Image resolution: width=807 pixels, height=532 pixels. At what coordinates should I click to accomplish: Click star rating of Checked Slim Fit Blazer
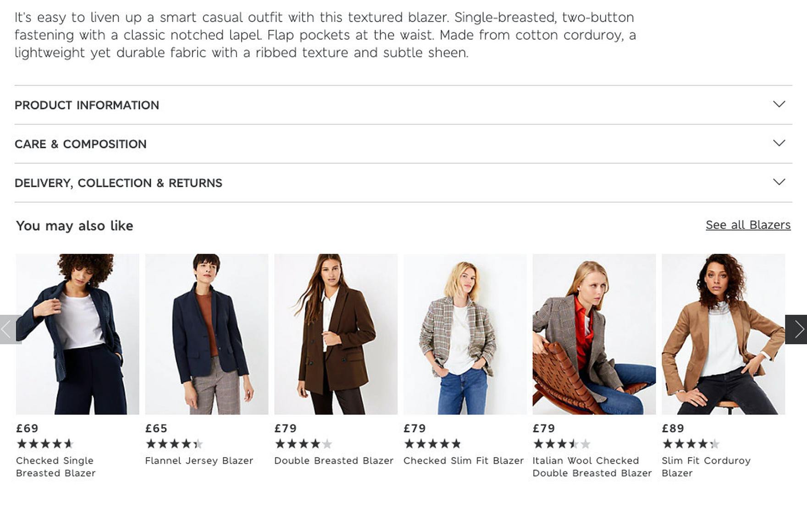[432, 444]
